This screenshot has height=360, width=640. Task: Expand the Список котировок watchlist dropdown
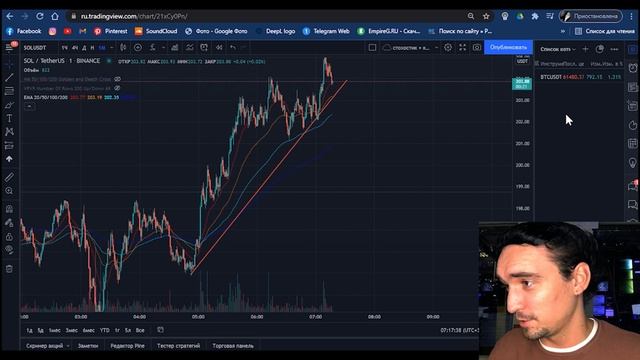pyautogui.click(x=558, y=49)
